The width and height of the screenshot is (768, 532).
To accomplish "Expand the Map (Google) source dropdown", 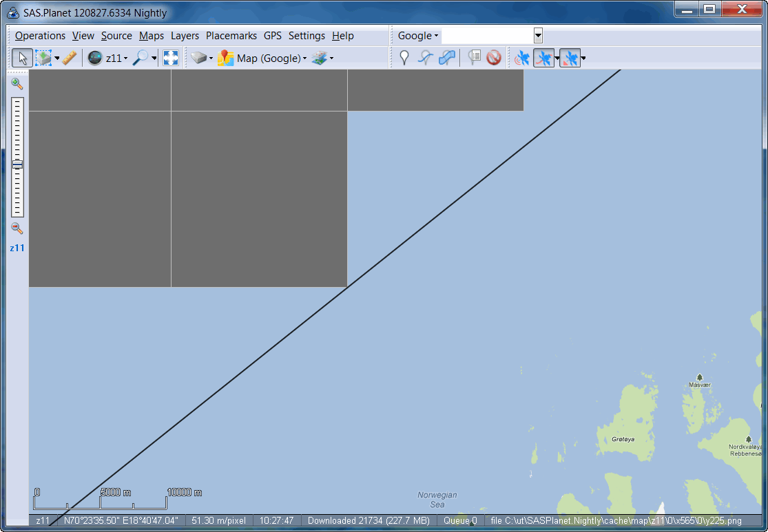I will (271, 58).
